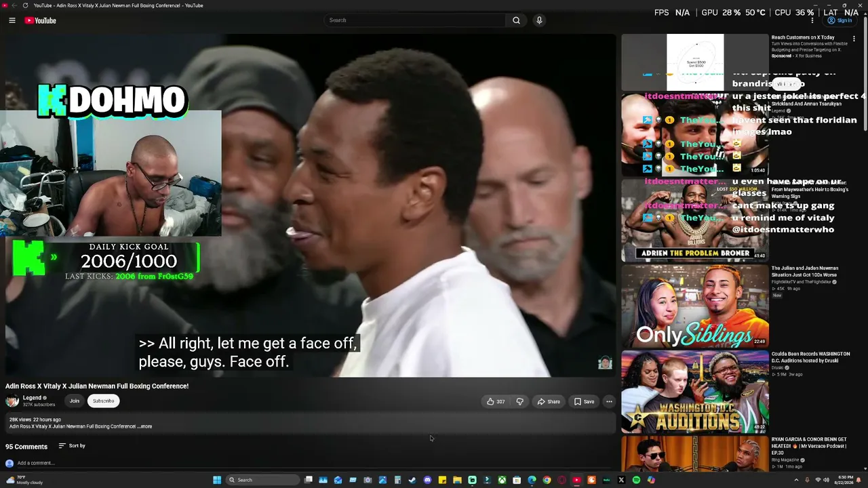Image resolution: width=868 pixels, height=488 pixels.
Task: Open Sticky Notes from the taskbar
Action: 442,480
